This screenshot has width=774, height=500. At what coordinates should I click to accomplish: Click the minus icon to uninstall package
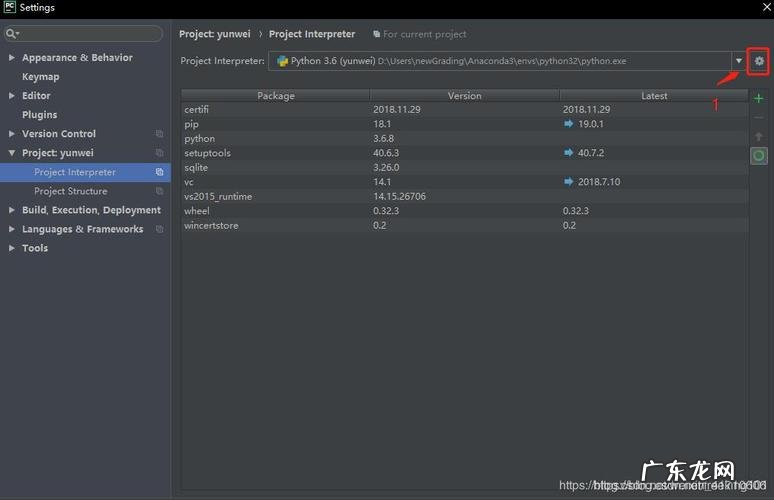point(759,118)
